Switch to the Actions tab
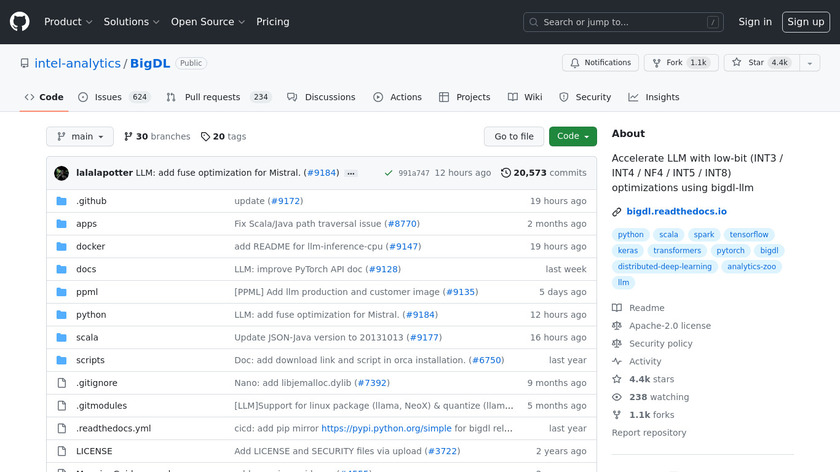The width and height of the screenshot is (840, 472). point(397,97)
